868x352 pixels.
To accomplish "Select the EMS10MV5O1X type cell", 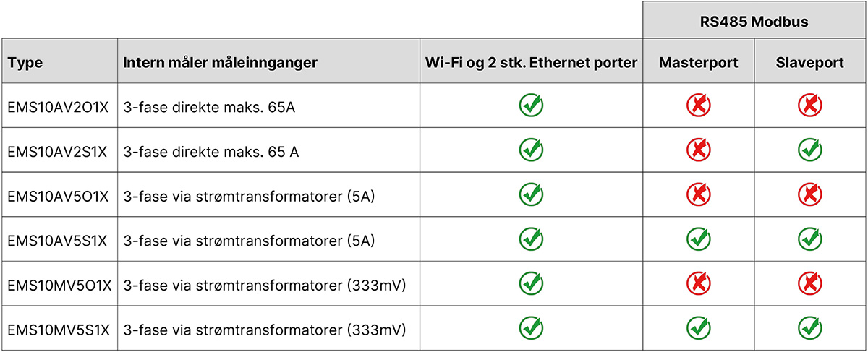I will click(x=59, y=284).
